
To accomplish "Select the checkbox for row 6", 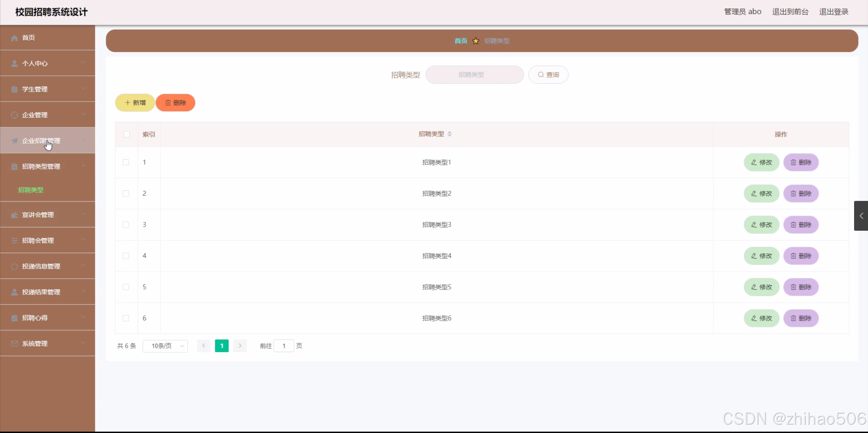I will 126,318.
